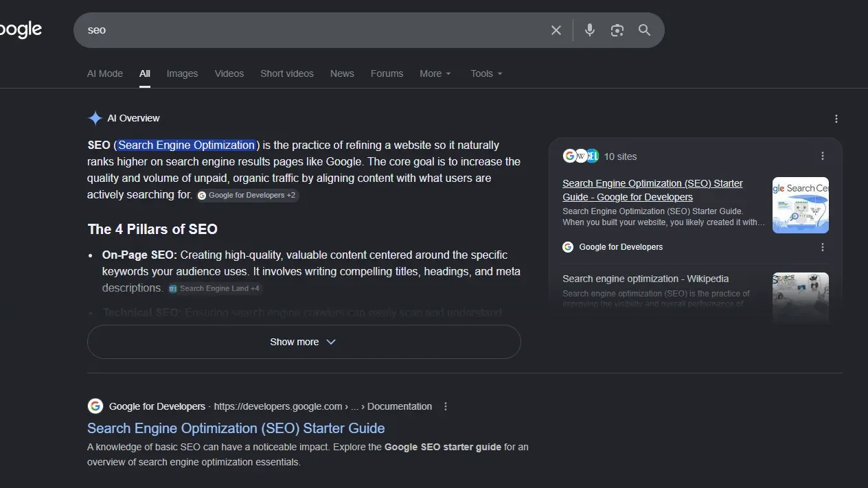Click Google for Developers +2 source chip
This screenshot has width=868, height=488.
[x=247, y=196]
